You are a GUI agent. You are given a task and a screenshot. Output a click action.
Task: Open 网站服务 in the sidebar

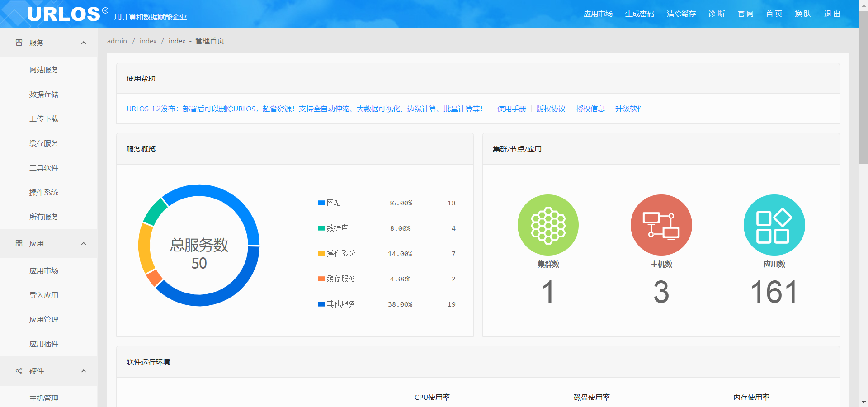pos(44,70)
